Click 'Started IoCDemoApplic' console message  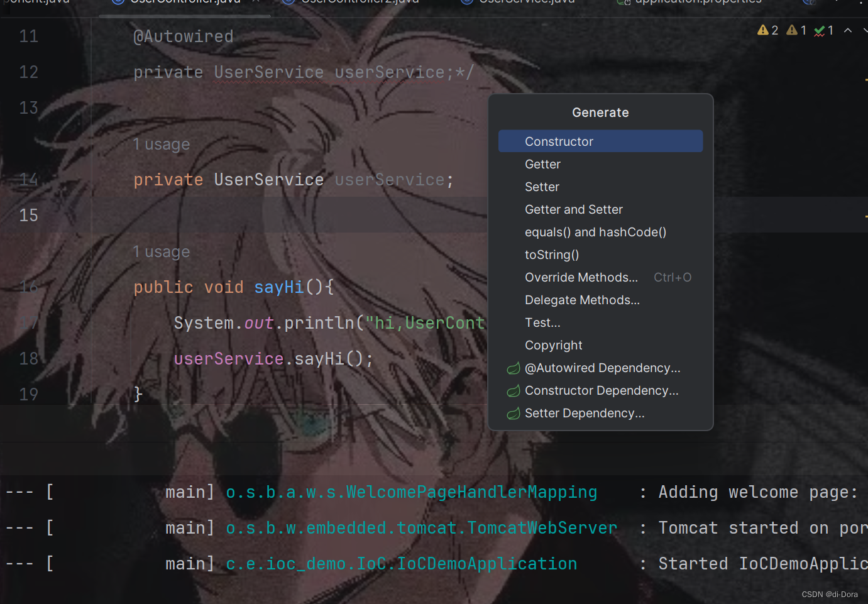(x=763, y=564)
